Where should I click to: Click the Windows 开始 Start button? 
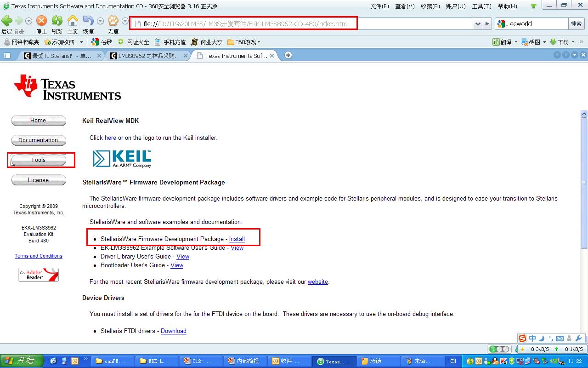pos(22,361)
